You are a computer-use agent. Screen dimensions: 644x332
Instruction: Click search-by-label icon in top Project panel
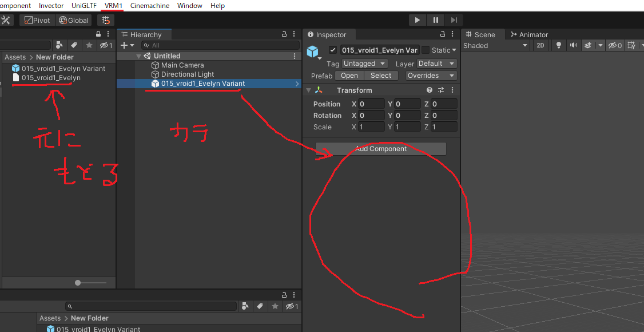click(74, 45)
